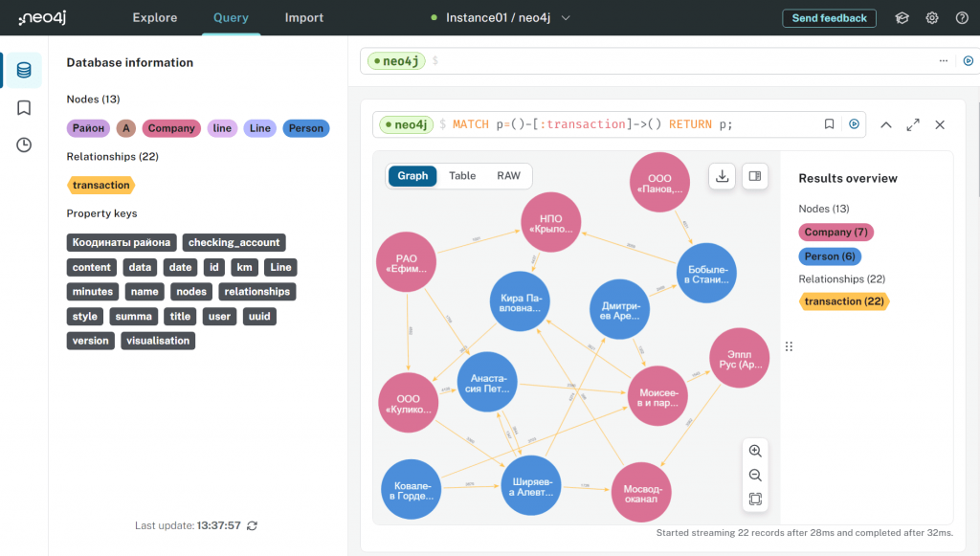Open the help question-mark icon in the header
Screen dimensions: 980x556
point(962,17)
